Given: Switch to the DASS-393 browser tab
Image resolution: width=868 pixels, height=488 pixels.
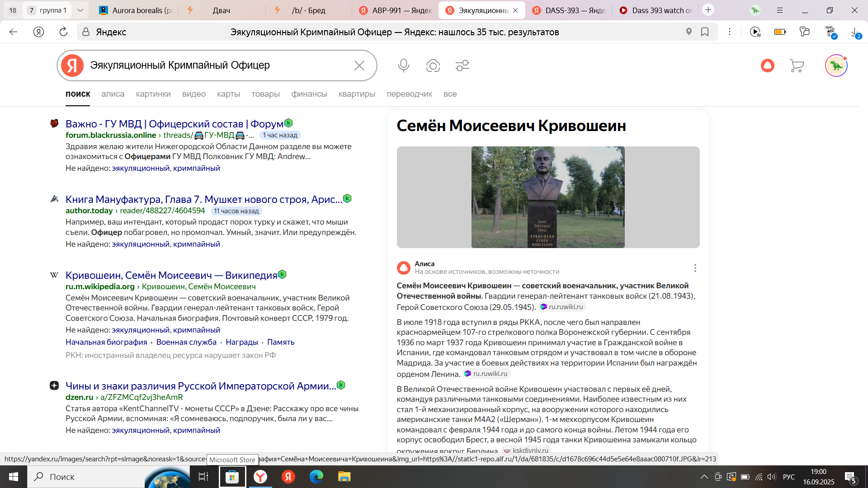Looking at the screenshot, I should 569,10.
